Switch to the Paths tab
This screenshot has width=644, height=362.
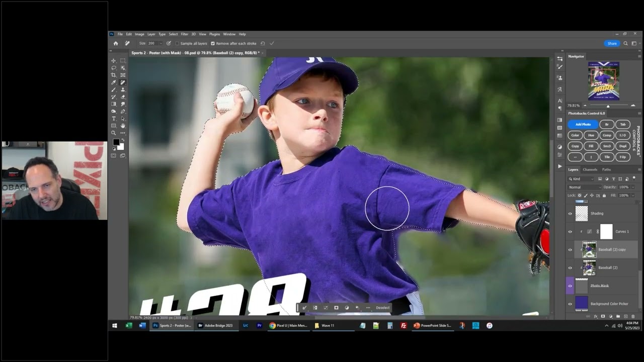click(x=606, y=169)
